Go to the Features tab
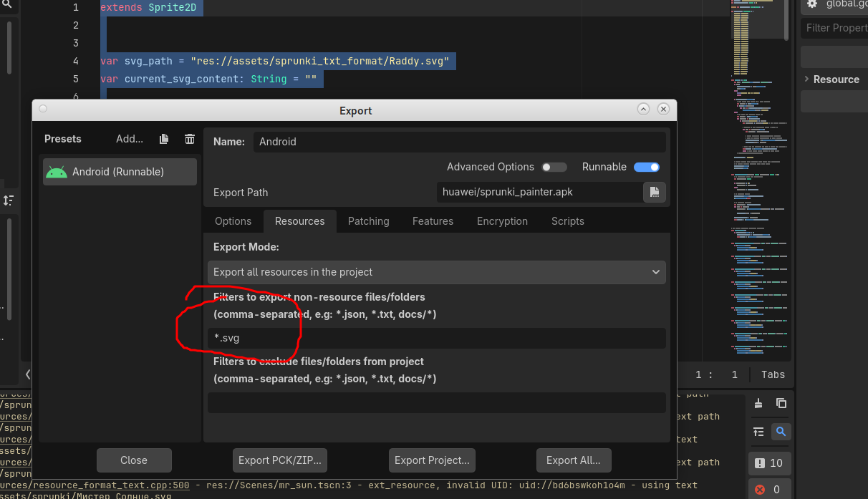Viewport: 868px width, 499px height. [433, 221]
